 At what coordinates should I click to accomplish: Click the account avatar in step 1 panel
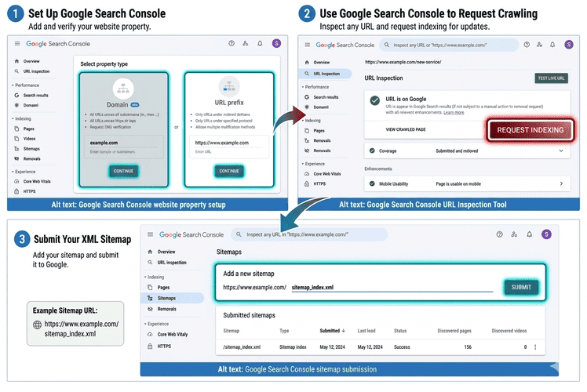pos(276,43)
